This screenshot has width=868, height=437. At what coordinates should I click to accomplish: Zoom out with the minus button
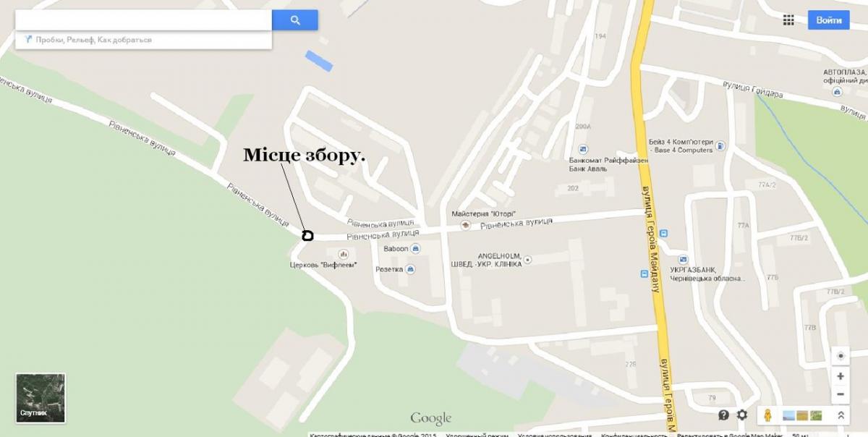[840, 395]
